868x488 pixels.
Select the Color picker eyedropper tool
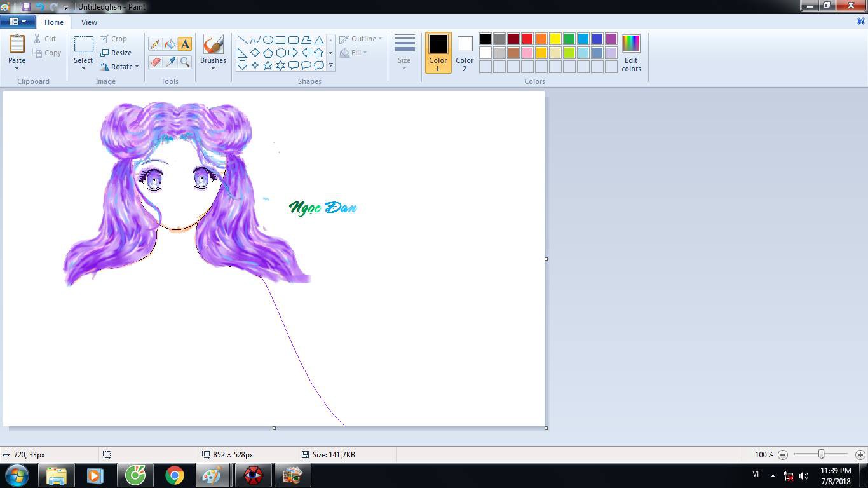[170, 62]
